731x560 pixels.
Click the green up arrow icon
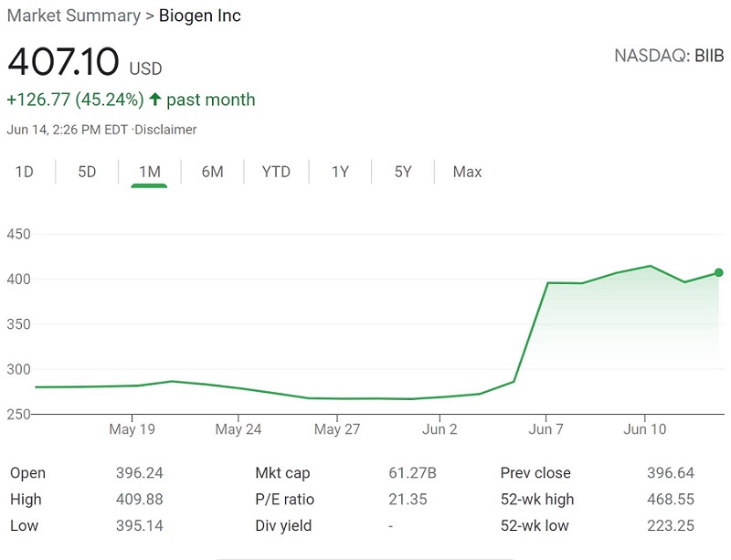pyautogui.click(x=155, y=100)
